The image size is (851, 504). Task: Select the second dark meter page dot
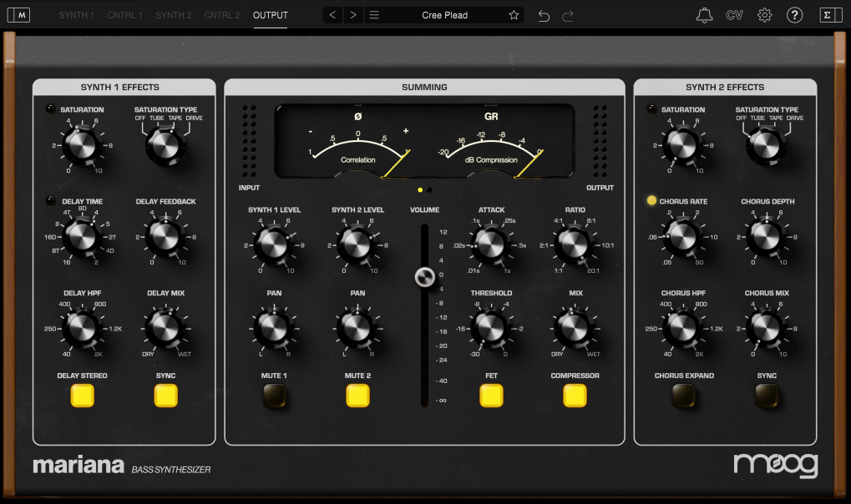[429, 190]
